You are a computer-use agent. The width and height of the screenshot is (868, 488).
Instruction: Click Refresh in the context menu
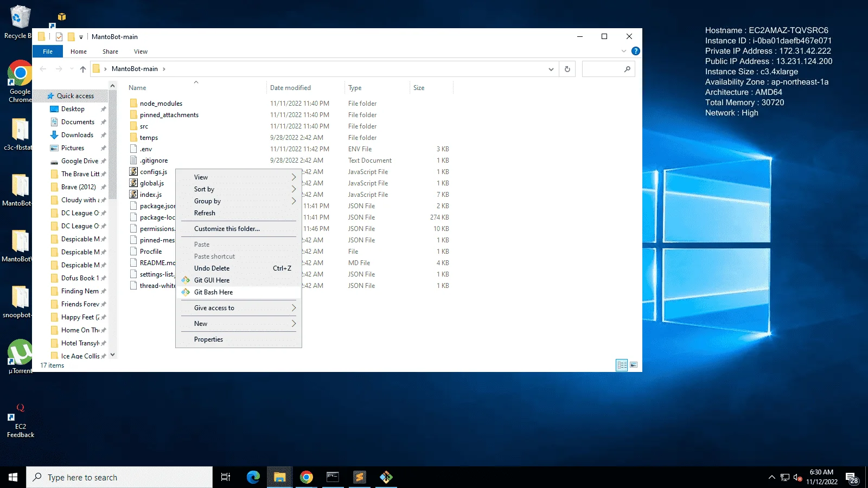239,213
